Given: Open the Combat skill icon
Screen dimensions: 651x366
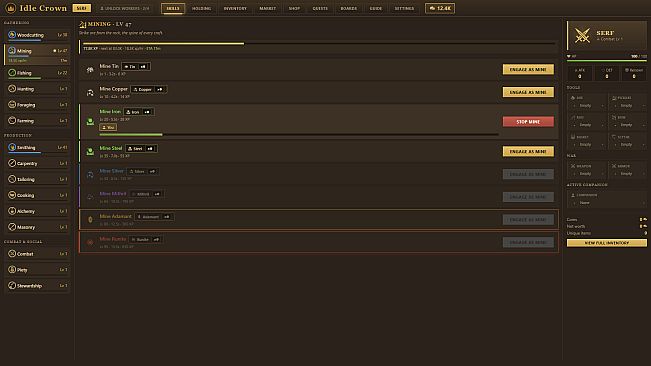Looking at the screenshot, I should (12, 253).
